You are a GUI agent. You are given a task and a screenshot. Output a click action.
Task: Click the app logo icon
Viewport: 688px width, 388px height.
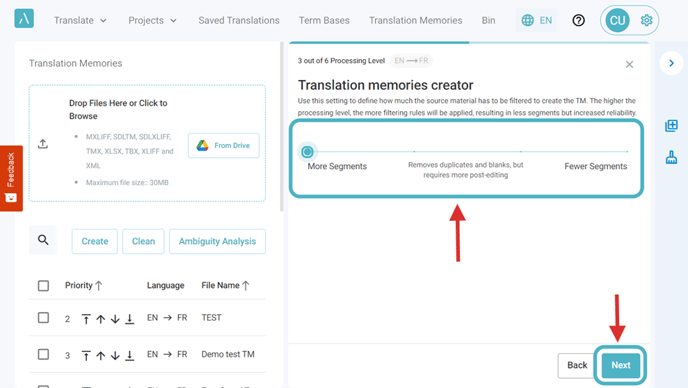pos(24,18)
